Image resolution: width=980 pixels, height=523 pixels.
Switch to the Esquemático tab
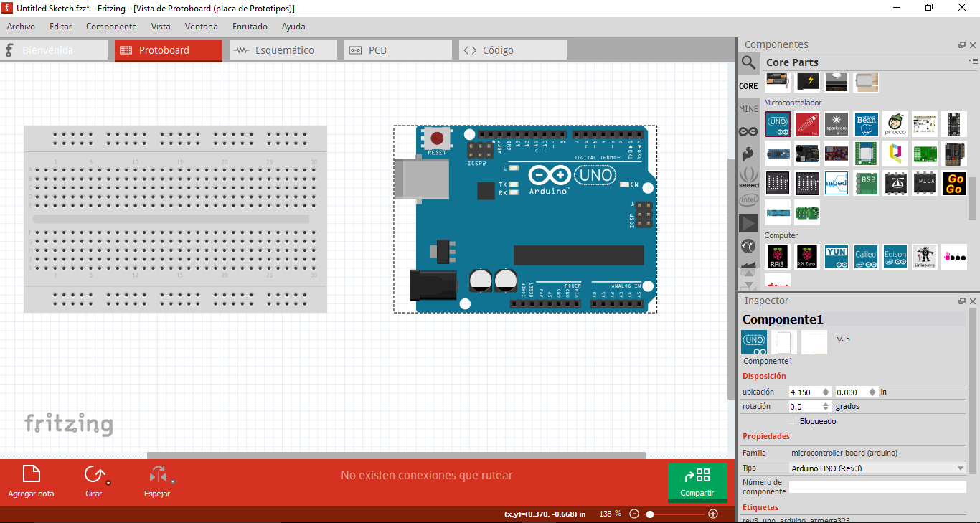(x=283, y=50)
